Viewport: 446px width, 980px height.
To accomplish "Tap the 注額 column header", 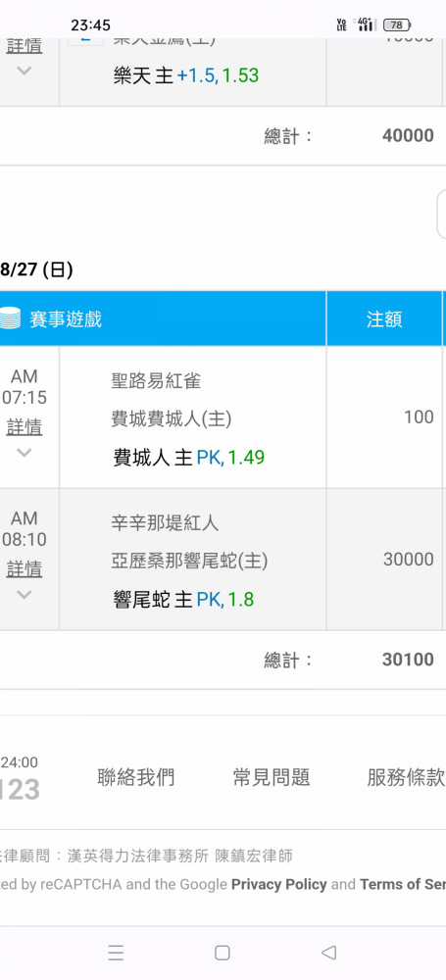I will point(384,318).
